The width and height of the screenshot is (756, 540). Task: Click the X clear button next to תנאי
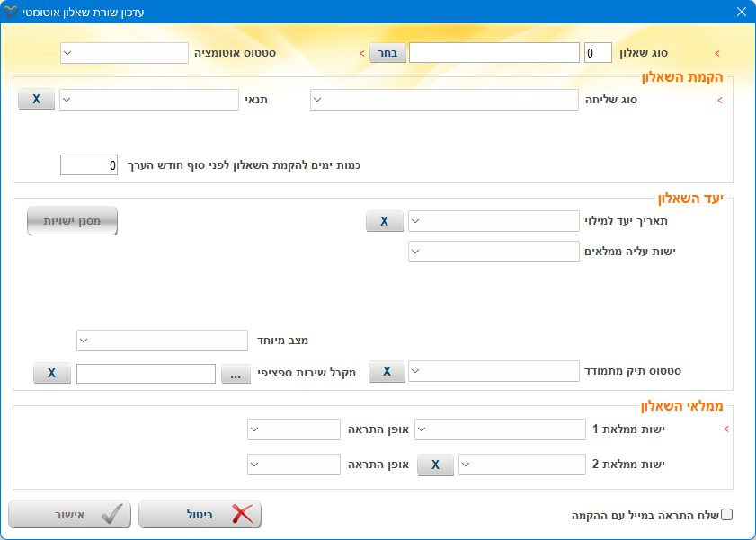pos(36,99)
